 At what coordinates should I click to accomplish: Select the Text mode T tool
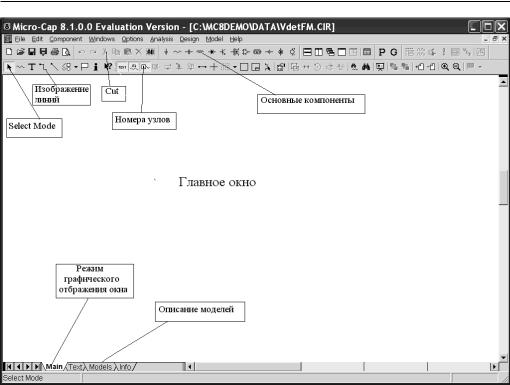pyautogui.click(x=32, y=67)
